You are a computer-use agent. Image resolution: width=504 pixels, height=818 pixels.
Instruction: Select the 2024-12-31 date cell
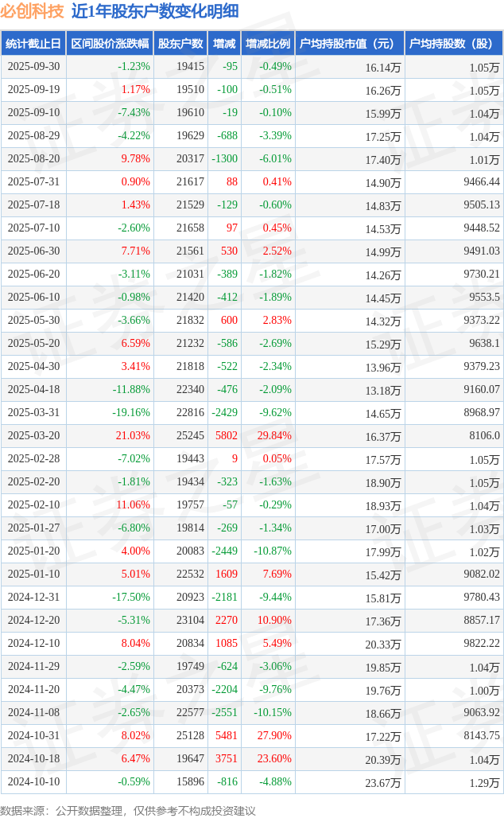click(33, 598)
